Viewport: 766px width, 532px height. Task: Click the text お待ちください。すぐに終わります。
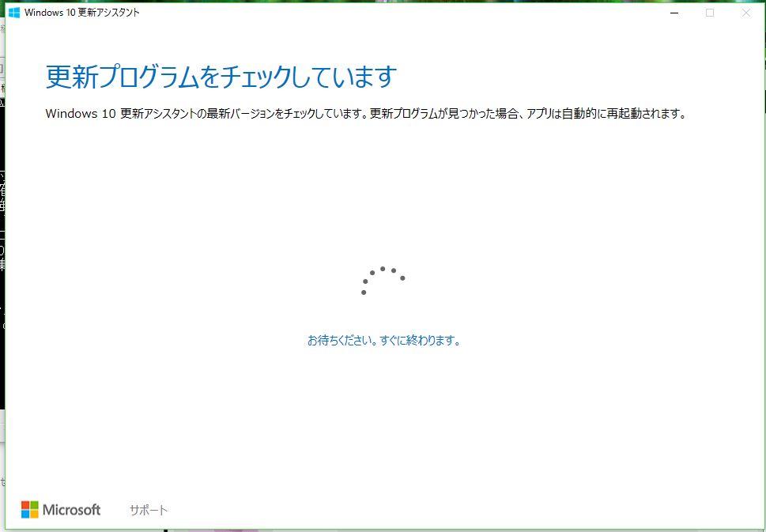coord(384,341)
